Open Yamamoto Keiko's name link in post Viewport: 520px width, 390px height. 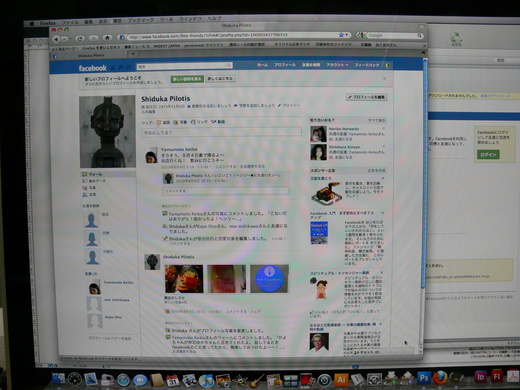pos(179,149)
